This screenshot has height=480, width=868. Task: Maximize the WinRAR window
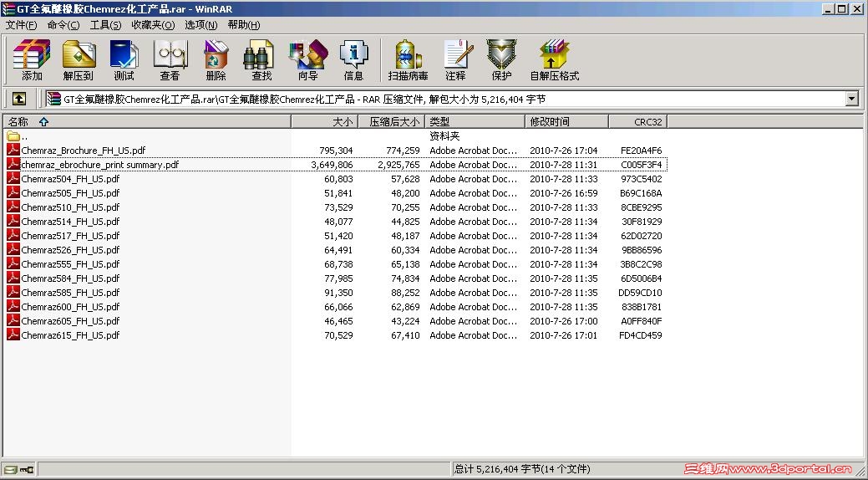841,8
